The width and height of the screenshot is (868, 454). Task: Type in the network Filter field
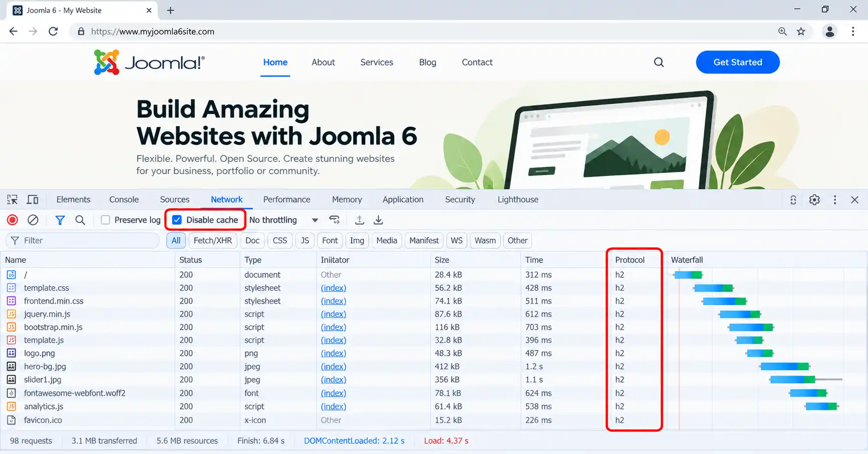[x=83, y=240]
